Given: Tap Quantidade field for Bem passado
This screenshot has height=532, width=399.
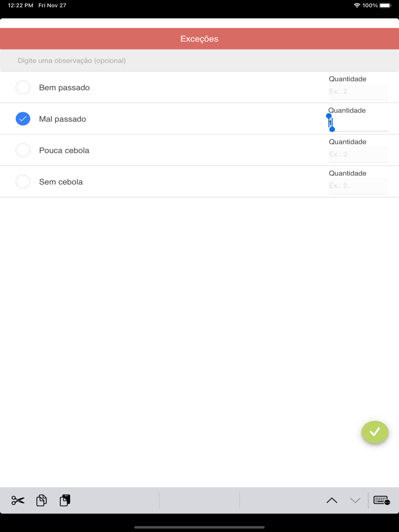Looking at the screenshot, I should [358, 92].
